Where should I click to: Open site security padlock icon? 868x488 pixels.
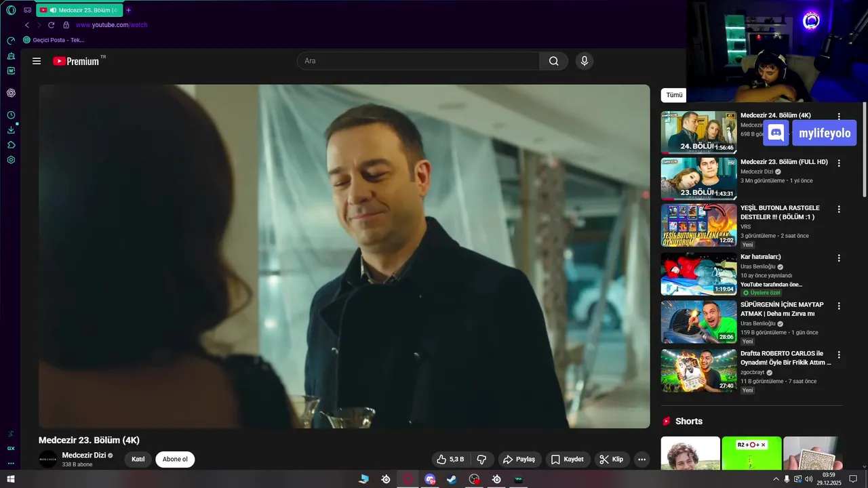pyautogui.click(x=66, y=25)
